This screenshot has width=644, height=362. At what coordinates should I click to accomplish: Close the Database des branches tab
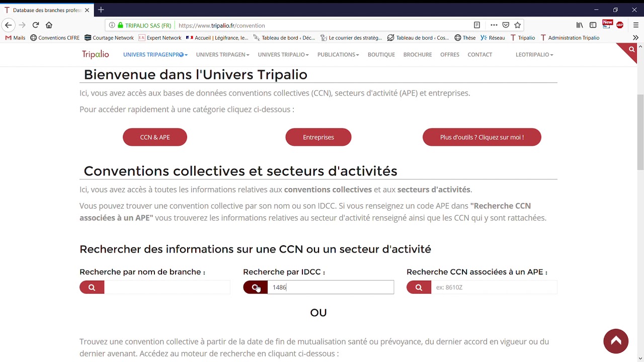coord(87,10)
